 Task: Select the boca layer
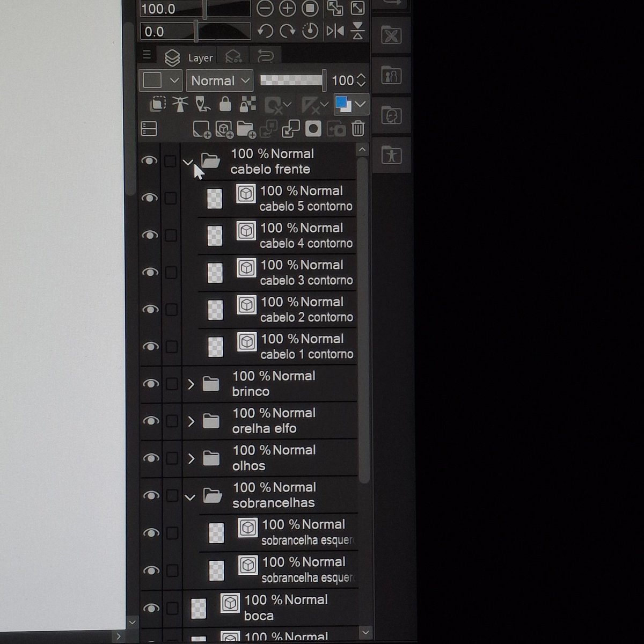point(270,608)
